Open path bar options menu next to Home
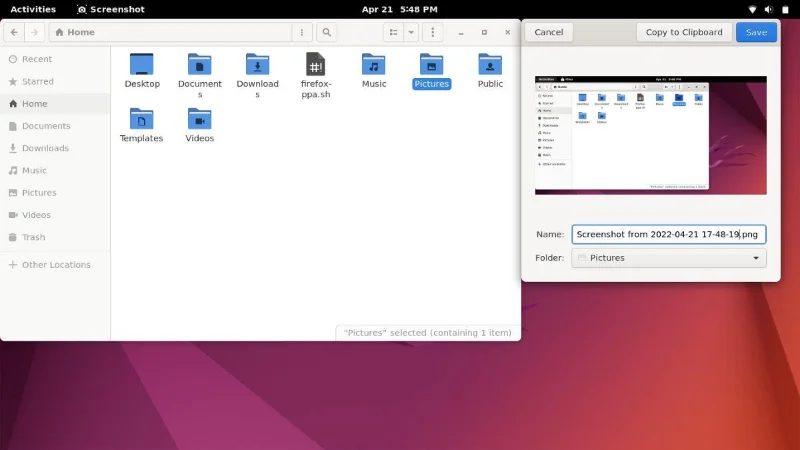The width and height of the screenshot is (800, 450). [302, 32]
